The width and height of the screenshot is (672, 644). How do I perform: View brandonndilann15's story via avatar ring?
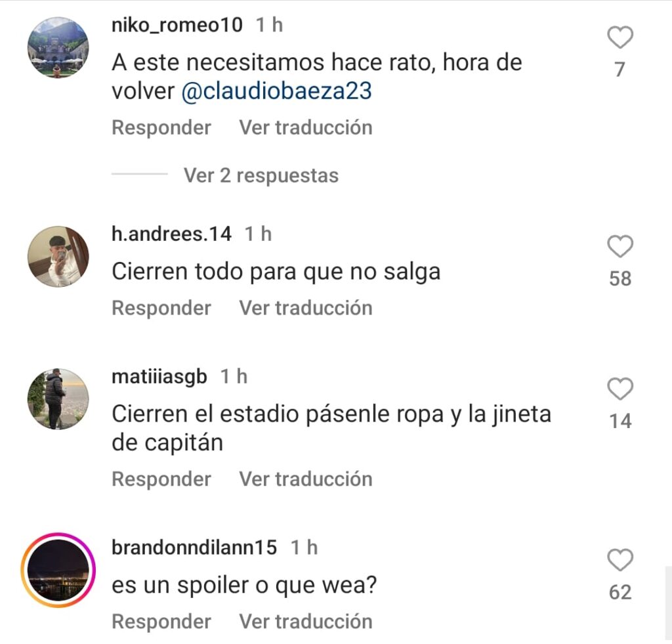point(58,570)
